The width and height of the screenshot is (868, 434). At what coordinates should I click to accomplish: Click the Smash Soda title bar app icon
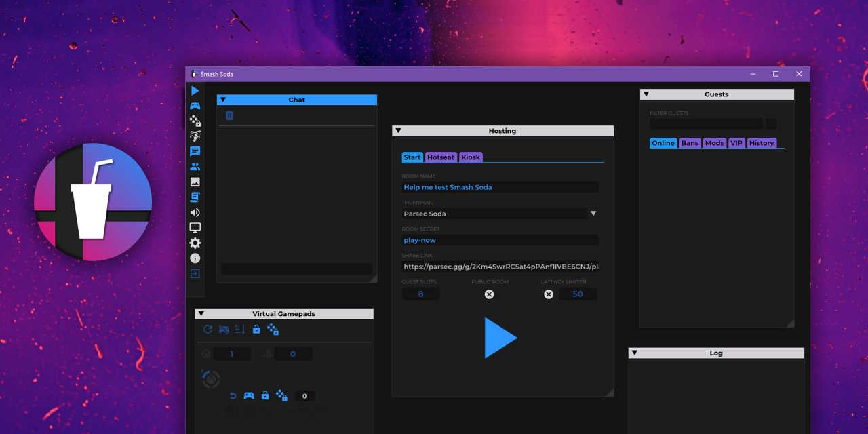(194, 74)
